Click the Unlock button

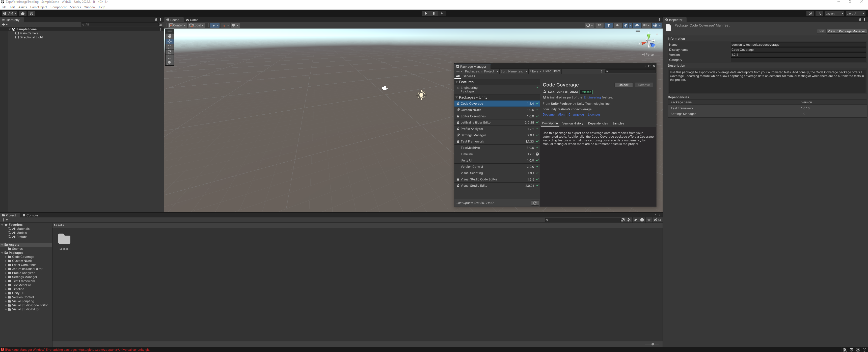point(623,85)
